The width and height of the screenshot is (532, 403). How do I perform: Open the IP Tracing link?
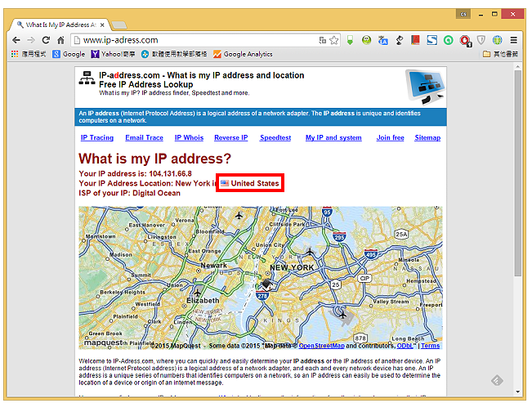97,137
